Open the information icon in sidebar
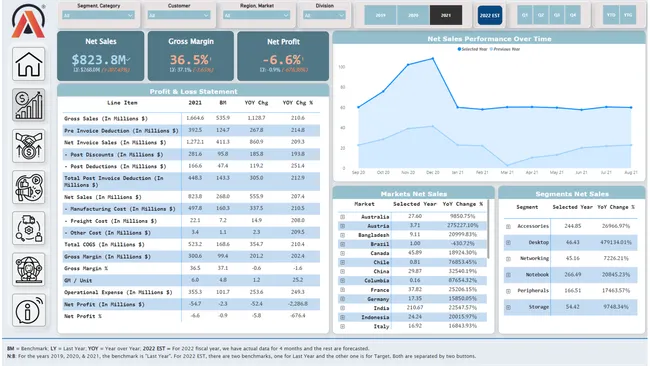The width and height of the screenshot is (650, 366). [x=28, y=310]
